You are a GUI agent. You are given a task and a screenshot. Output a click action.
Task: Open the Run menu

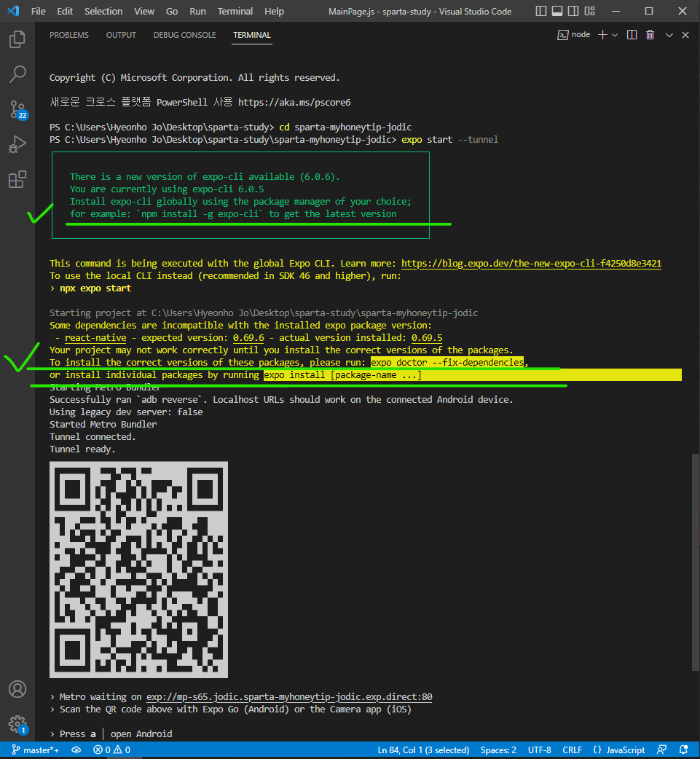tap(197, 11)
